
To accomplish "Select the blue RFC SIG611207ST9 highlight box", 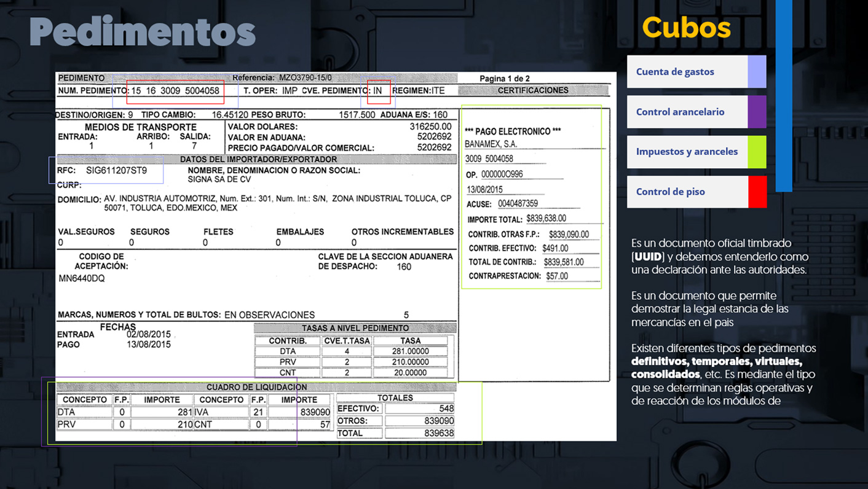I will [106, 171].
